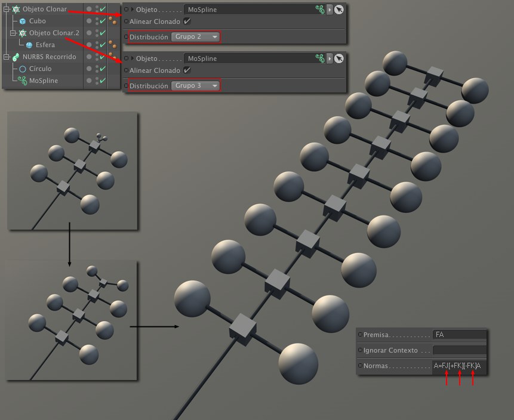Click the Premisa input field containing FA
This screenshot has width=514, height=420.
(x=459, y=335)
